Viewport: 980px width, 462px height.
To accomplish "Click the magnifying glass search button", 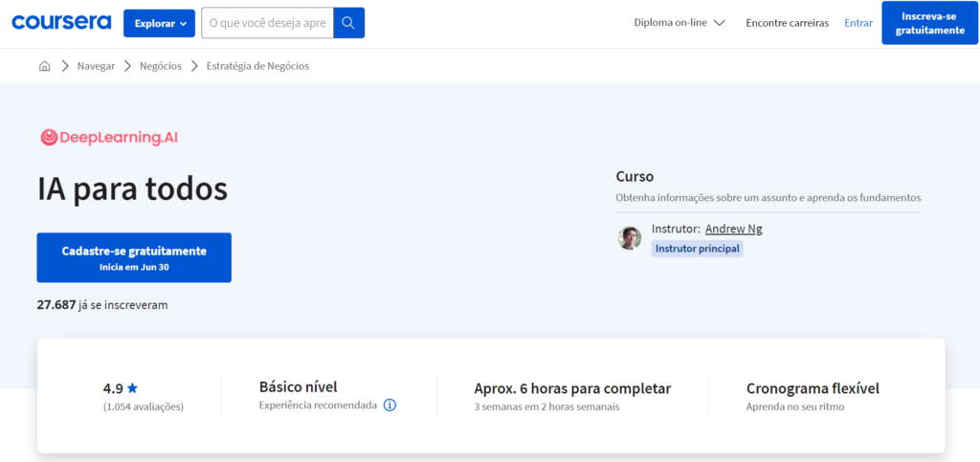I will tap(348, 23).
